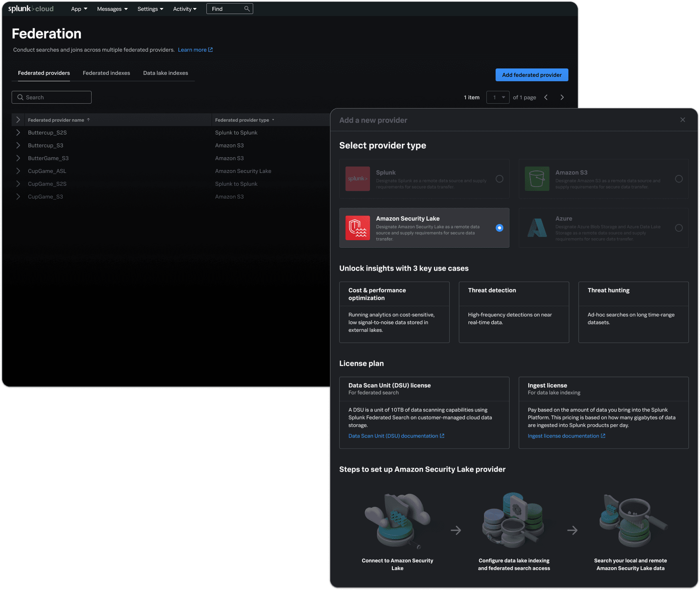Screen dimensions: 700x590
Task: Expand the CupGame_ASL row
Action: (18, 171)
